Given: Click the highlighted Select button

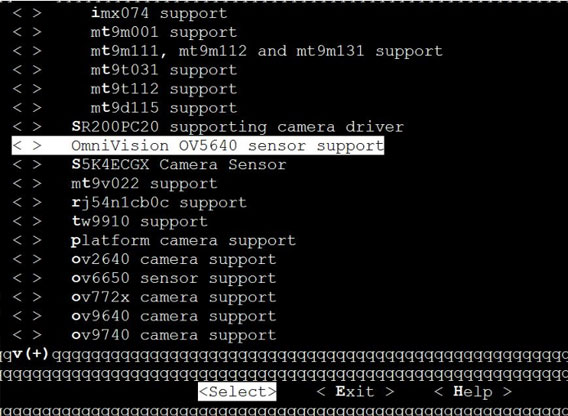Looking at the screenshot, I should click(237, 392).
